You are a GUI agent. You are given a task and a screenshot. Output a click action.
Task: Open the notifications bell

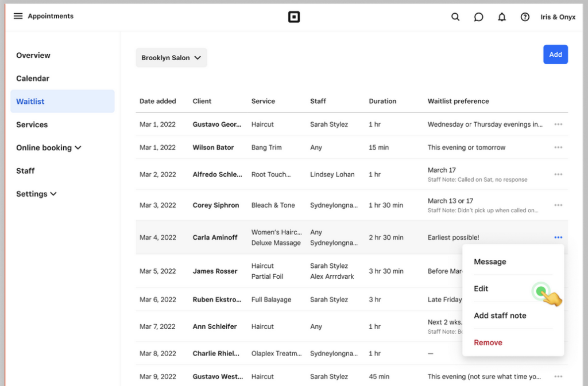(x=501, y=17)
